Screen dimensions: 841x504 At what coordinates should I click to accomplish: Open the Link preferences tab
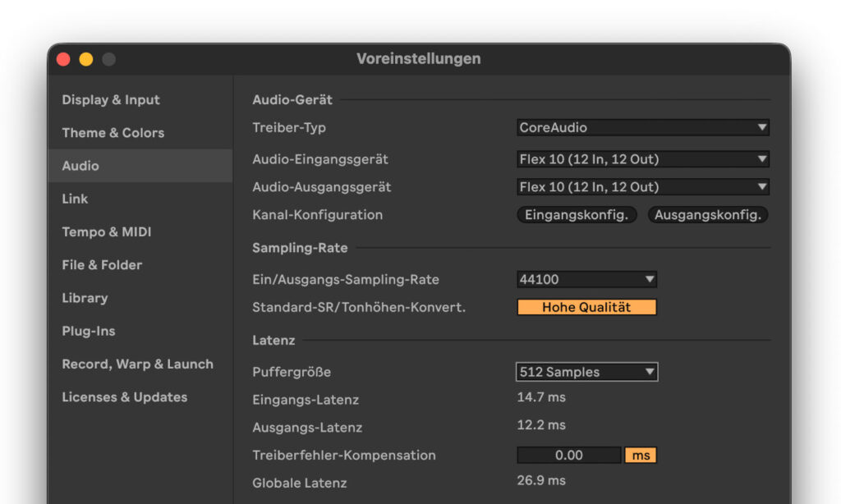tap(75, 199)
